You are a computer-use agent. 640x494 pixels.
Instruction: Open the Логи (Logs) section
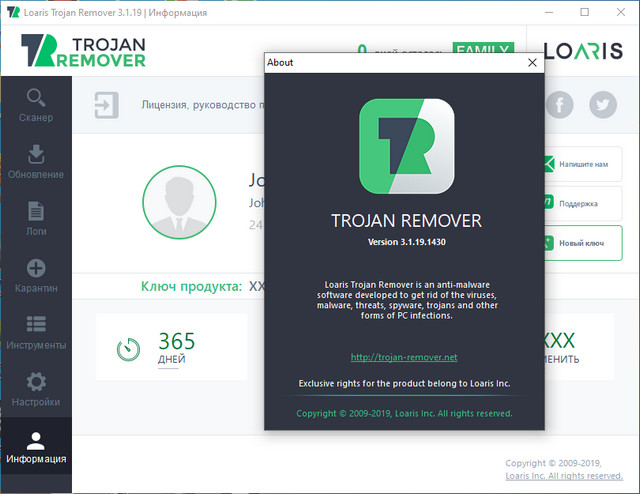click(x=36, y=218)
